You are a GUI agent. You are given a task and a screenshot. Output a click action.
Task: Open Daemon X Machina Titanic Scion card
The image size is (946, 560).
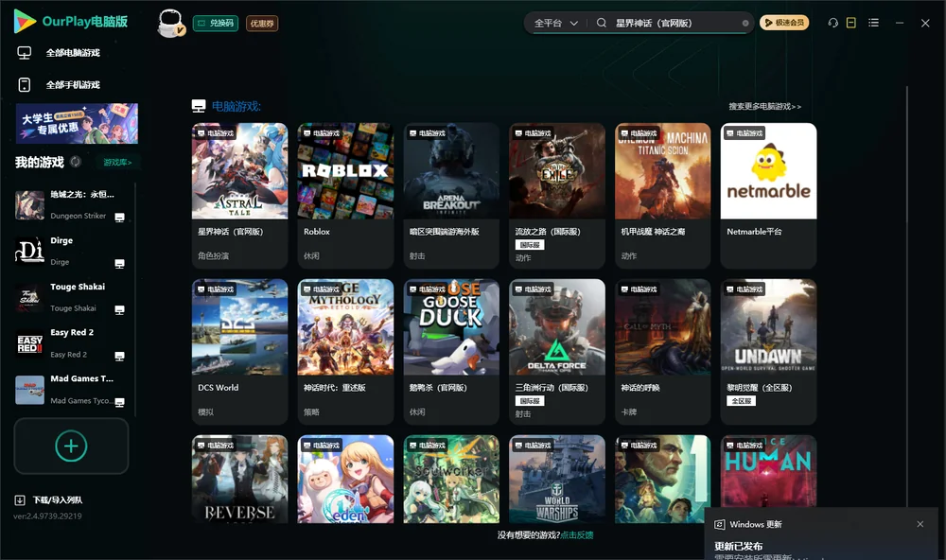pos(662,196)
